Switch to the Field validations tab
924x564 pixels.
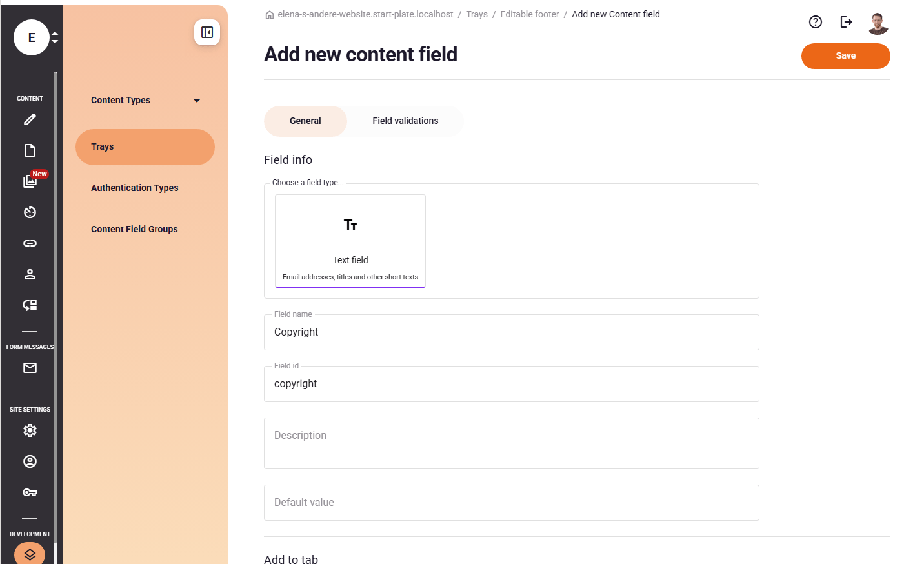405,121
